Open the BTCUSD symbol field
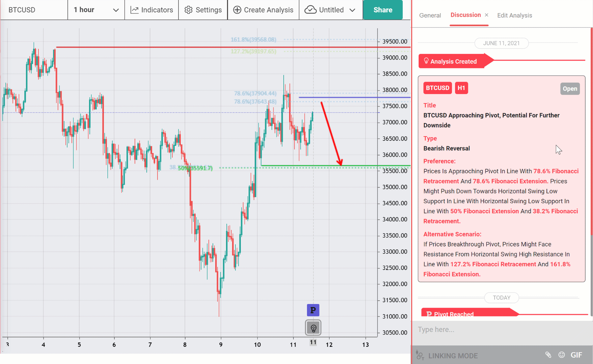The height and width of the screenshot is (364, 593). click(34, 10)
